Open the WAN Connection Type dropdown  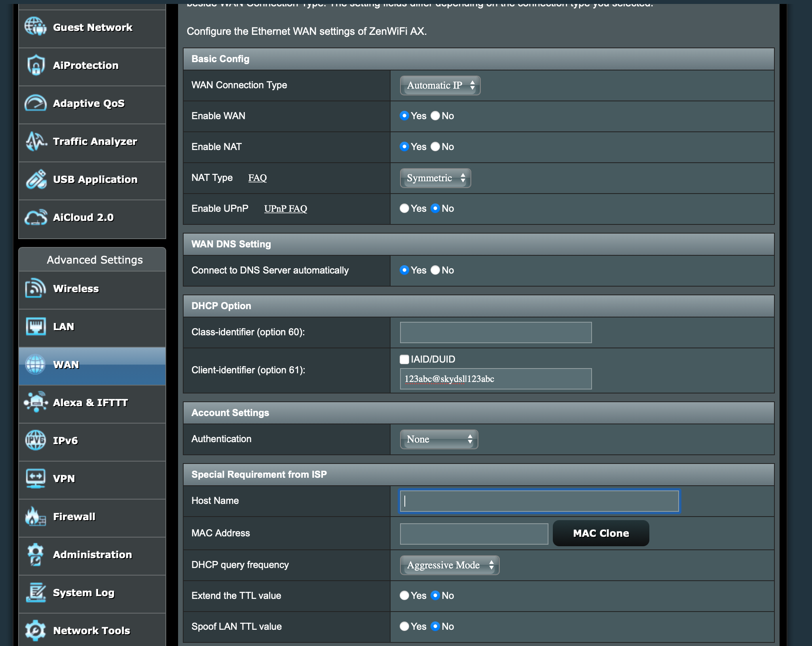coord(440,85)
